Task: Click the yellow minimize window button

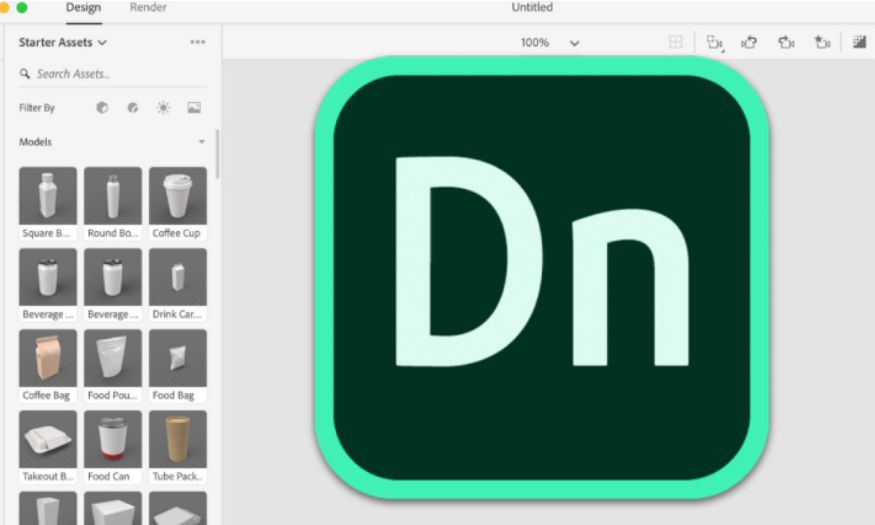Action: click(x=4, y=8)
